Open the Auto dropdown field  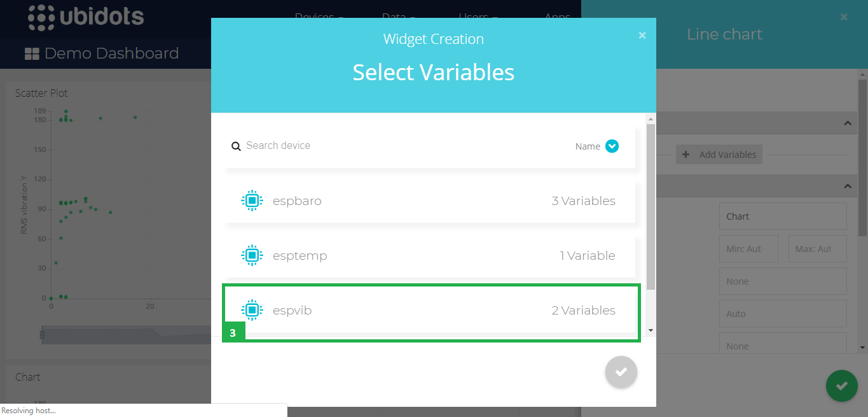(783, 313)
